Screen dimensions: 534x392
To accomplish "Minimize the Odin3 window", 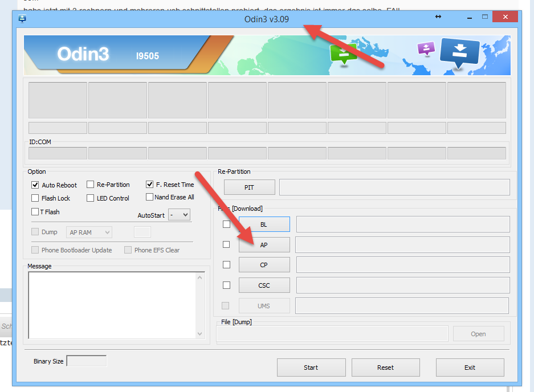I will [469, 17].
